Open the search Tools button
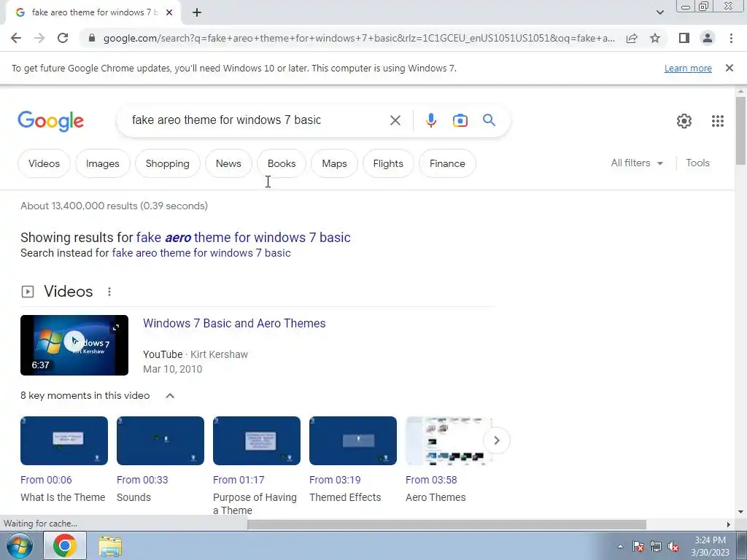The height and width of the screenshot is (560, 747). pos(697,163)
